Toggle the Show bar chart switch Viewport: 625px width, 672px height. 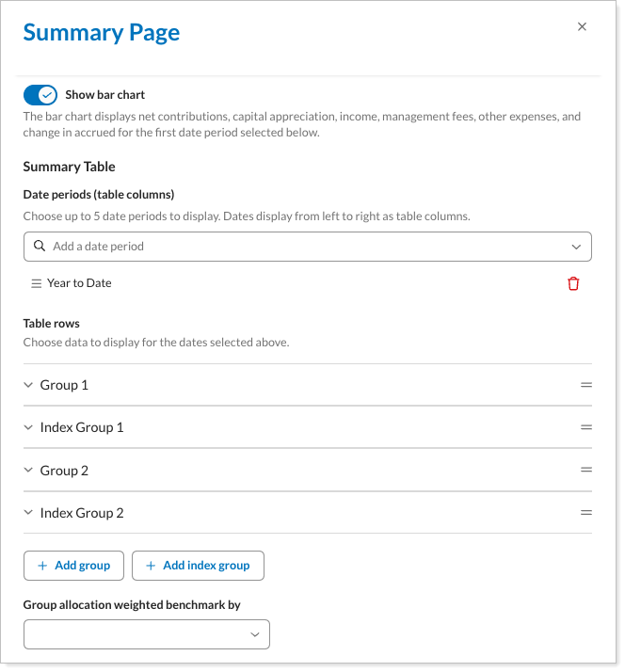click(x=40, y=95)
